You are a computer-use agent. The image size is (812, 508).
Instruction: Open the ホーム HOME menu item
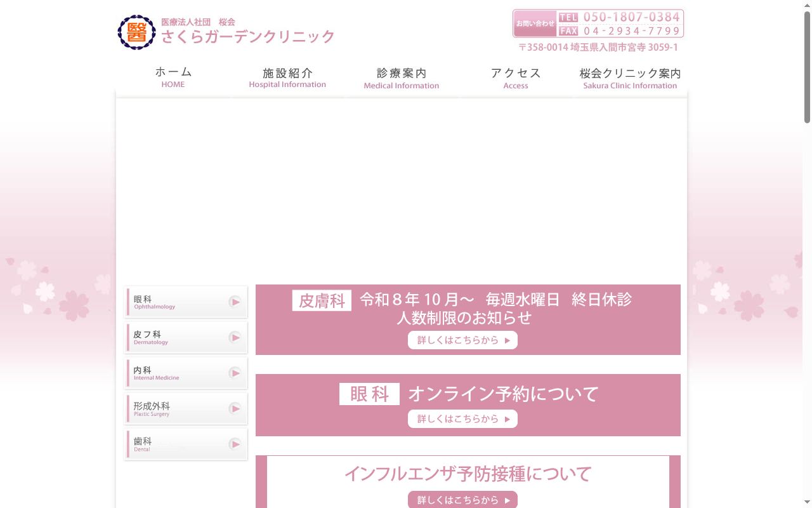[x=173, y=77]
